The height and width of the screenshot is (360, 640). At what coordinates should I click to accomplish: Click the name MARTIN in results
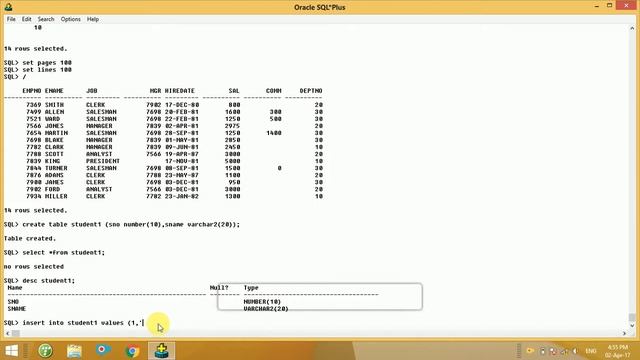(56, 133)
